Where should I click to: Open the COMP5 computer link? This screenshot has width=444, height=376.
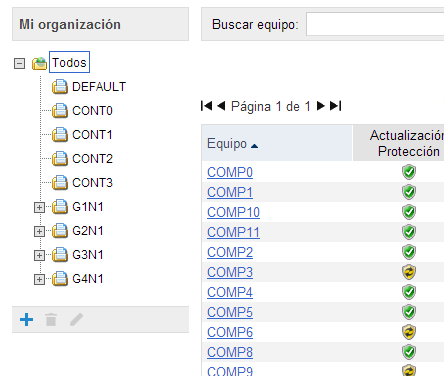(x=230, y=312)
